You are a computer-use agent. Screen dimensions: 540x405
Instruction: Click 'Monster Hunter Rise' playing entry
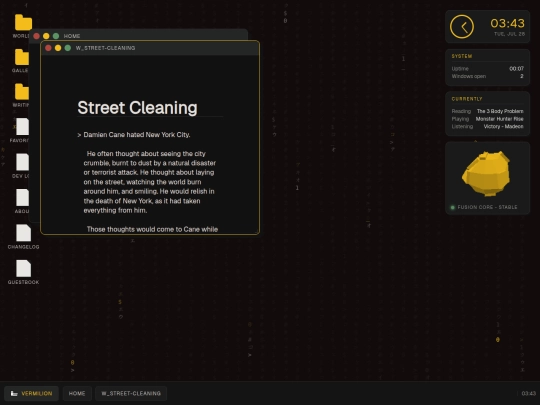click(x=499, y=119)
